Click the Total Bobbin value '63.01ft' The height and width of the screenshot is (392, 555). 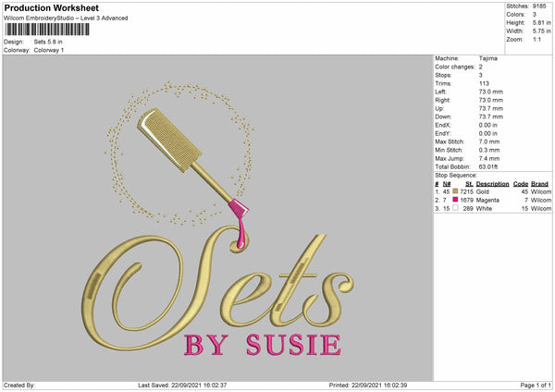pyautogui.click(x=488, y=167)
